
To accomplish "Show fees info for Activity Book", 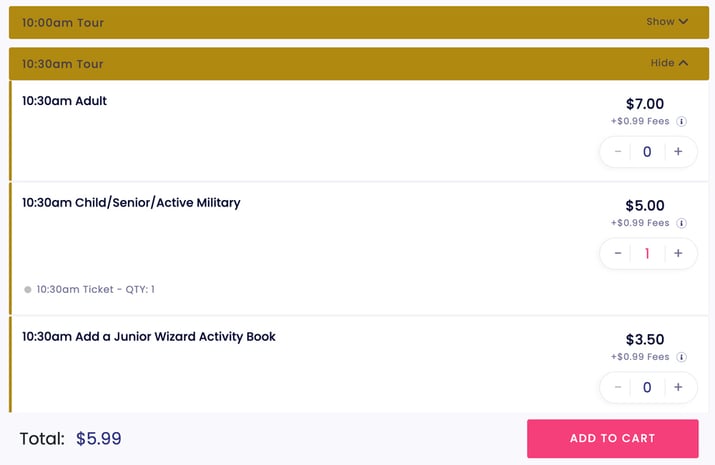I will pyautogui.click(x=681, y=357).
